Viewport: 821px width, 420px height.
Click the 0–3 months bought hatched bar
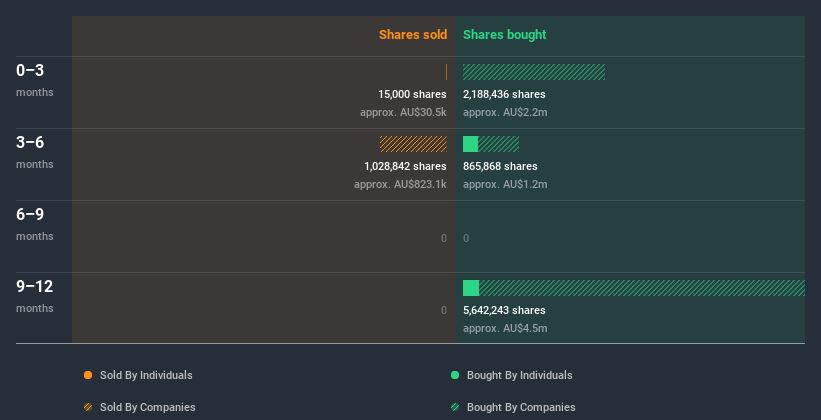(534, 72)
